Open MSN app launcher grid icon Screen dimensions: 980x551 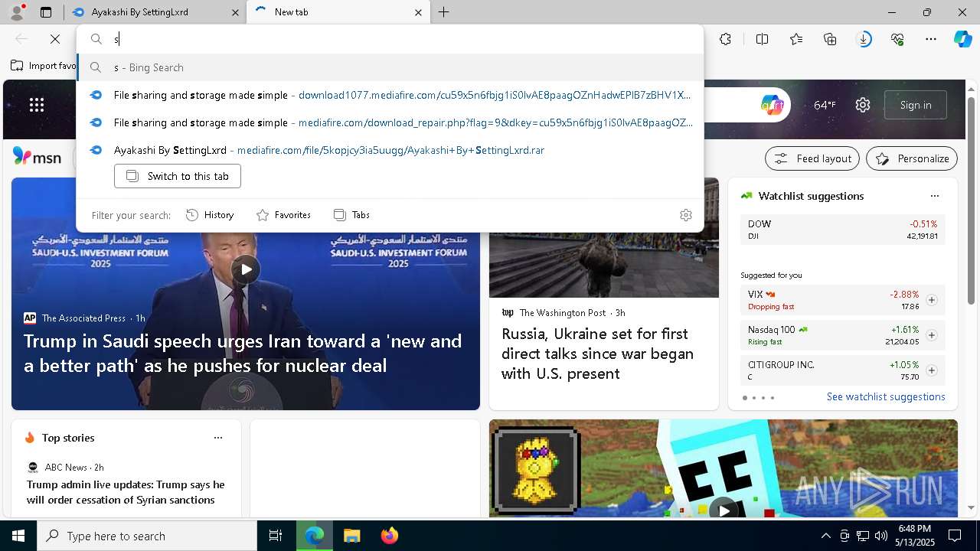pos(37,105)
